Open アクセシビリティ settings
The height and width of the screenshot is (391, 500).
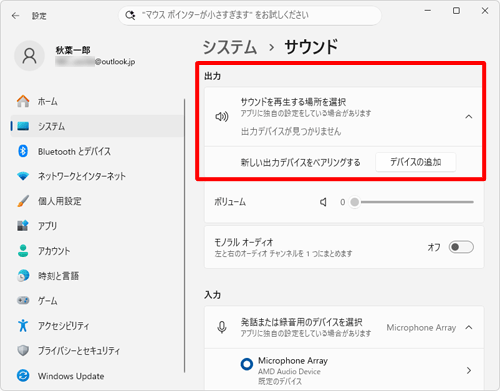pyautogui.click(x=97, y=325)
